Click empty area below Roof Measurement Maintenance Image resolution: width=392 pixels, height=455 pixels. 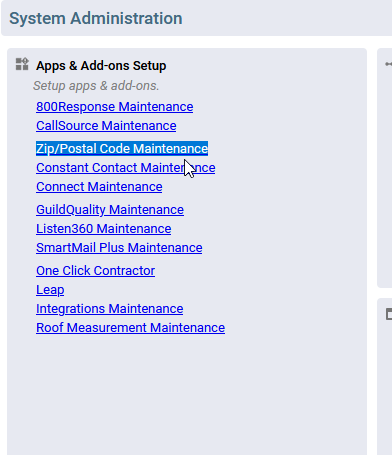[187, 393]
